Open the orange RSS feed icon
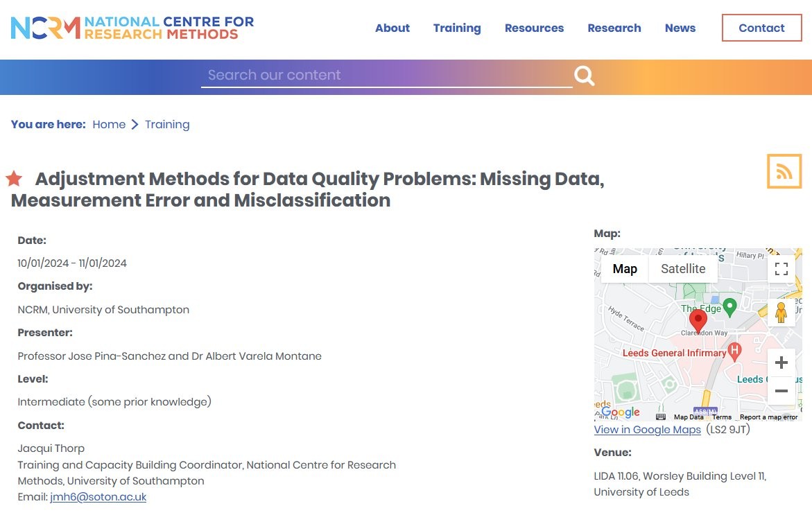This screenshot has width=812, height=515. pyautogui.click(x=784, y=171)
